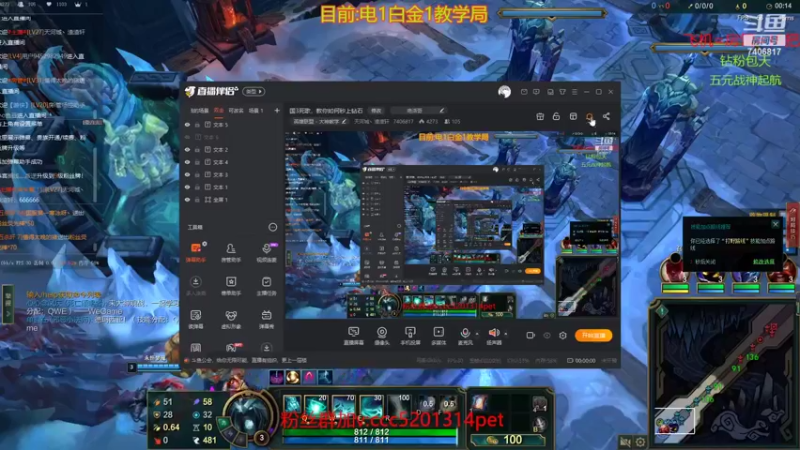Viewport: 800px width, 450px height.
Task: Add a 摄像头 camera source
Action: [x=382, y=336]
